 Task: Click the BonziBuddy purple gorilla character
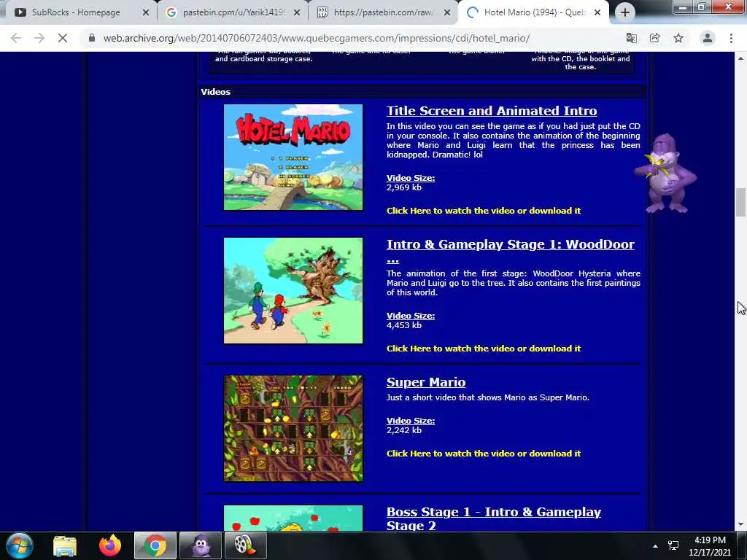tap(666, 174)
